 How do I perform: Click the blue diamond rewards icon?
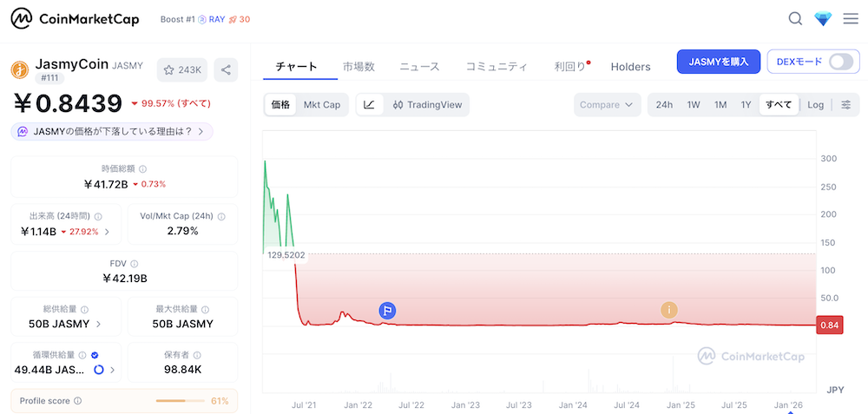pyautogui.click(x=823, y=19)
